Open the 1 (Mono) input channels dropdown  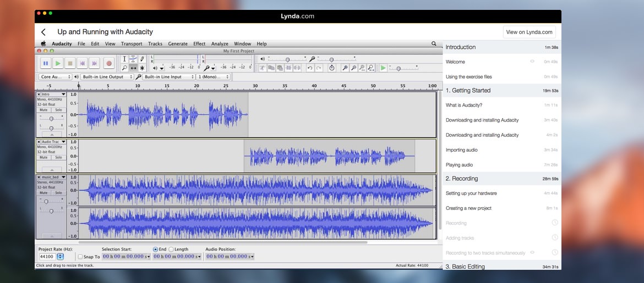click(212, 77)
